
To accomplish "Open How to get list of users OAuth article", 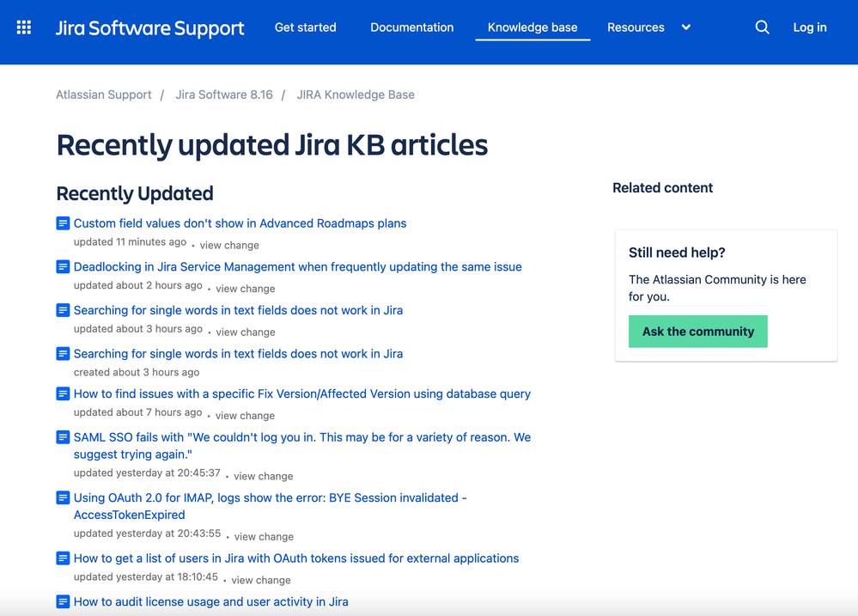I will tap(296, 558).
